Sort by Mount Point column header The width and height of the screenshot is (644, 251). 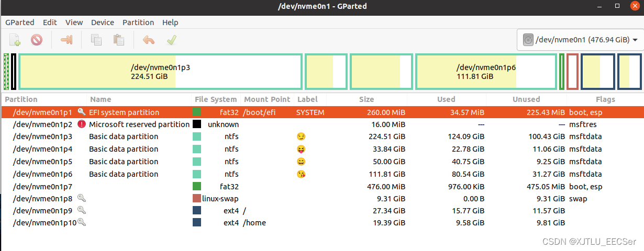[267, 99]
